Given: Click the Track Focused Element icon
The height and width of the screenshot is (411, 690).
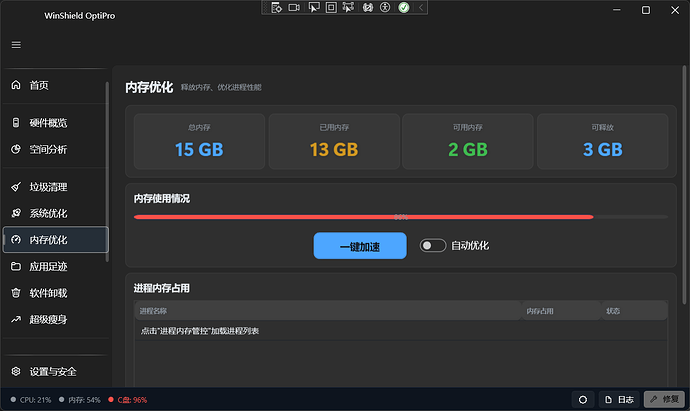Looking at the screenshot, I should point(348,7).
